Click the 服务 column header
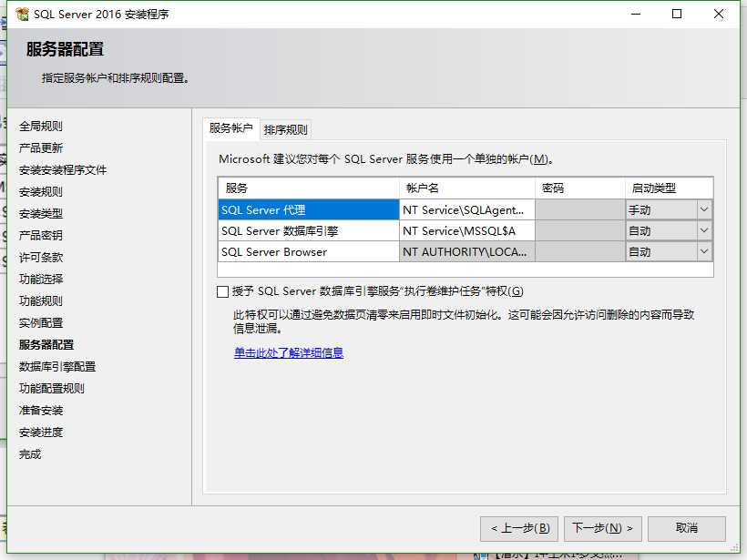747x560 pixels. [x=308, y=188]
